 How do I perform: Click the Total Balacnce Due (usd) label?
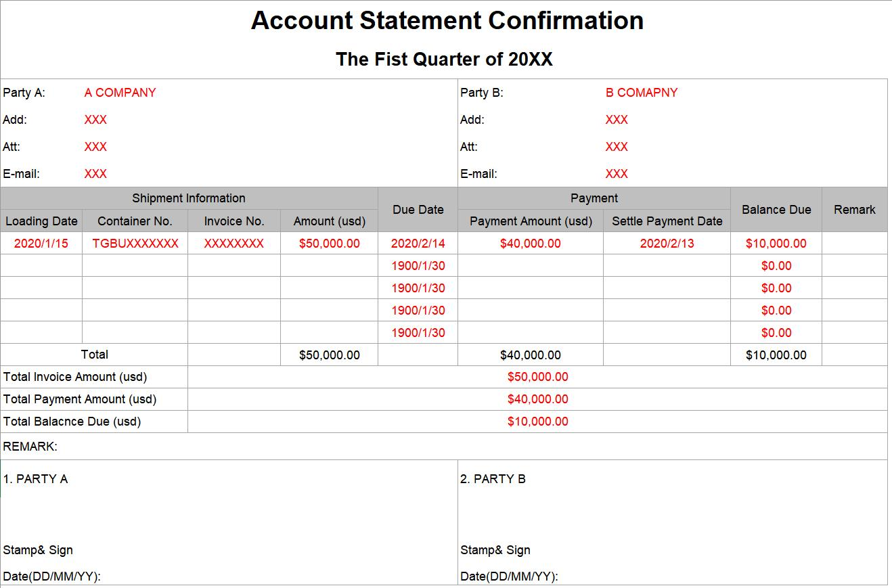click(x=72, y=422)
